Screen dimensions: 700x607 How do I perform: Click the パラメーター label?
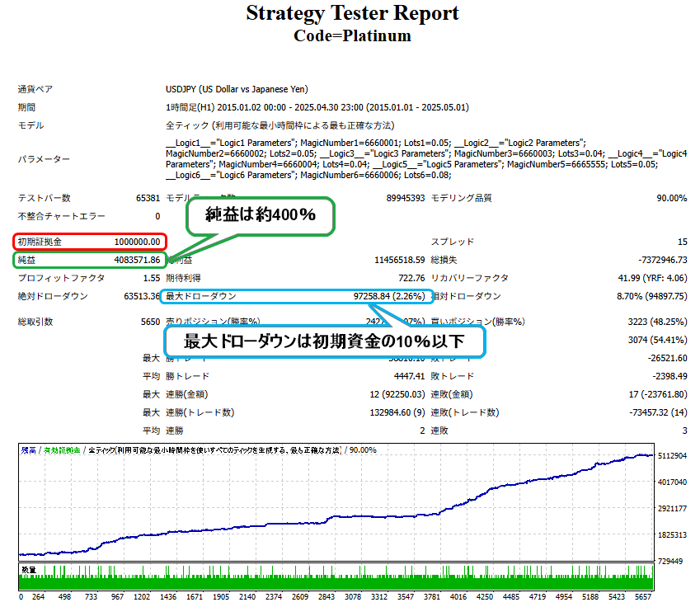(44, 159)
